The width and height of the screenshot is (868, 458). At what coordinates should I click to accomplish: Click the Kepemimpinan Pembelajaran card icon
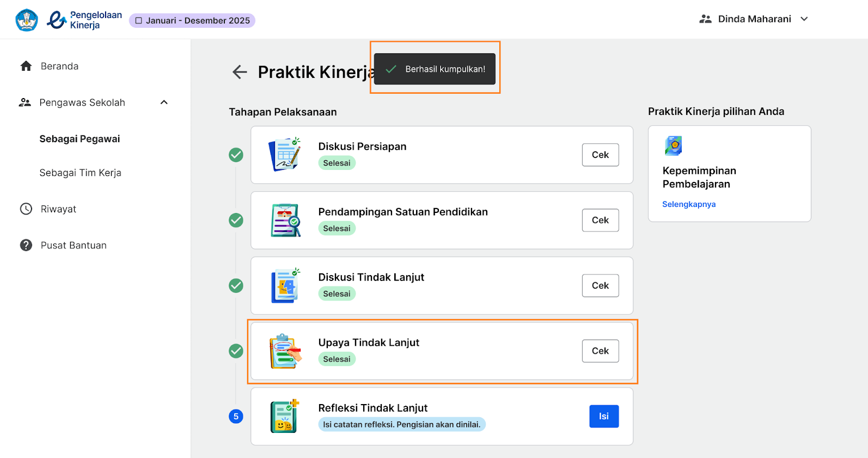pyautogui.click(x=674, y=146)
